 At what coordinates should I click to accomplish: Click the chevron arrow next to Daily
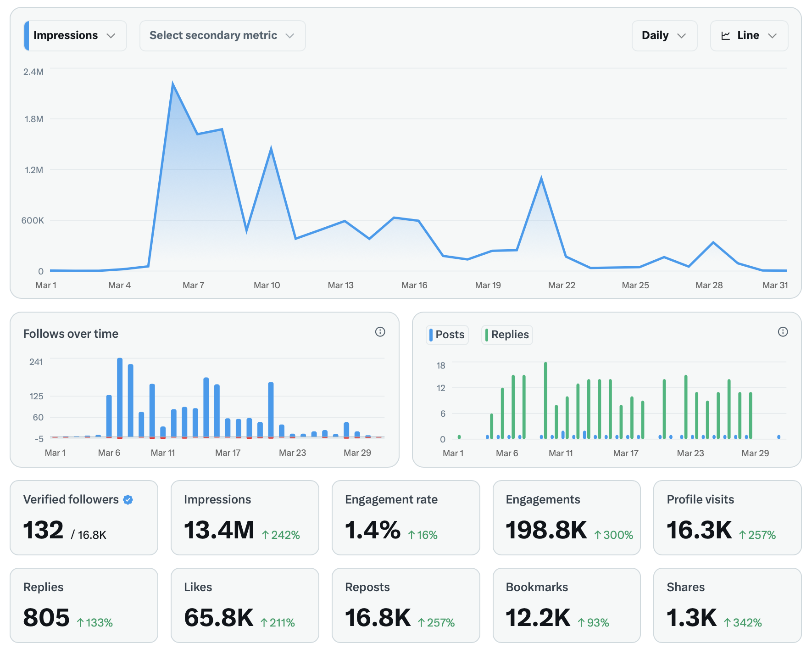click(x=681, y=36)
